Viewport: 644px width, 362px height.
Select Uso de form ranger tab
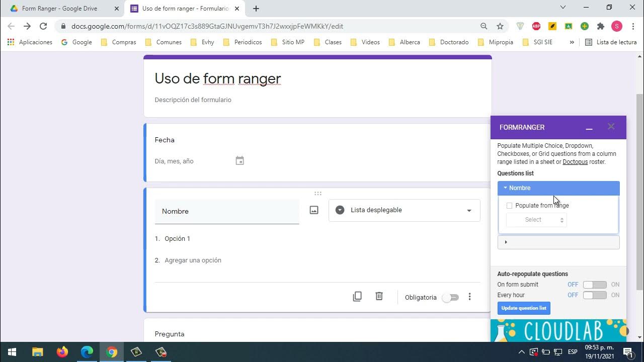(186, 9)
